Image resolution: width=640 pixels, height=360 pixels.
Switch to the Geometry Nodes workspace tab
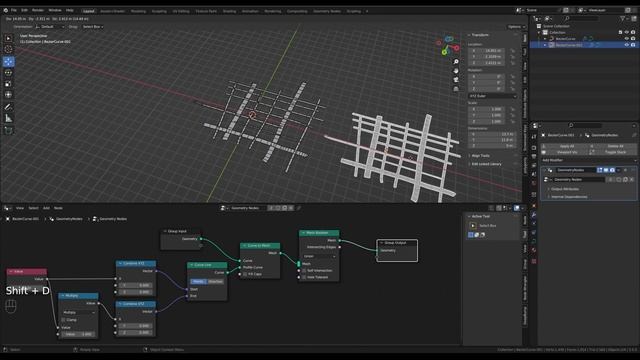pos(327,11)
